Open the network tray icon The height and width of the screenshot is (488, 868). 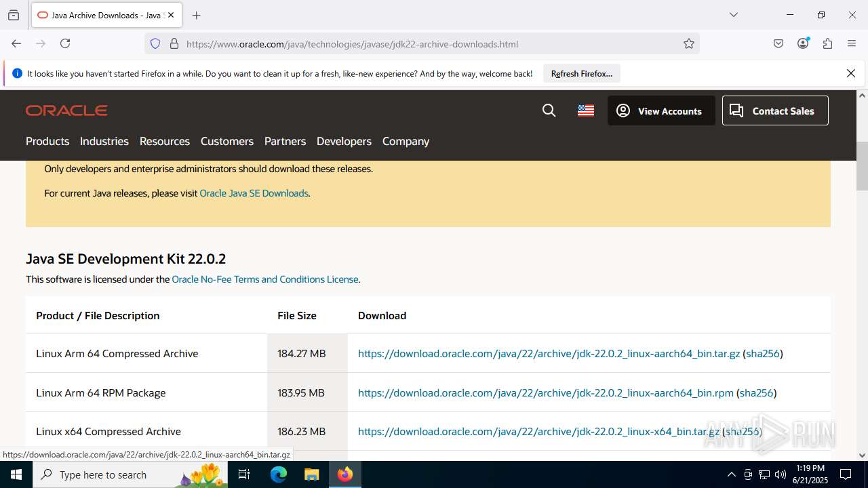click(x=764, y=474)
